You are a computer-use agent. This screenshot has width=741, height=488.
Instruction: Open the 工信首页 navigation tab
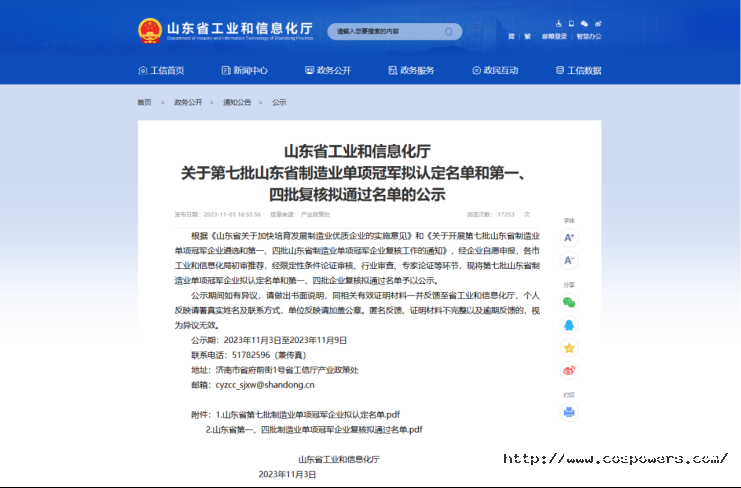coord(160,71)
